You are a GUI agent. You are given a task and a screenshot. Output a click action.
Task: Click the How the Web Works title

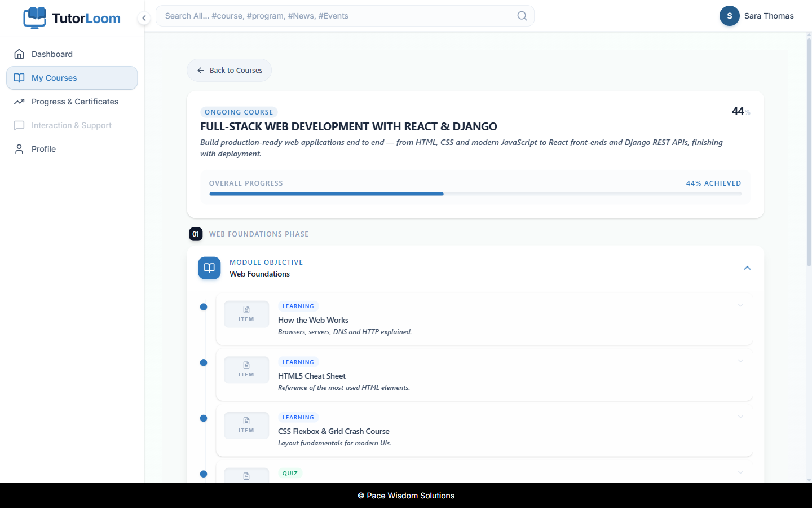pos(313,320)
